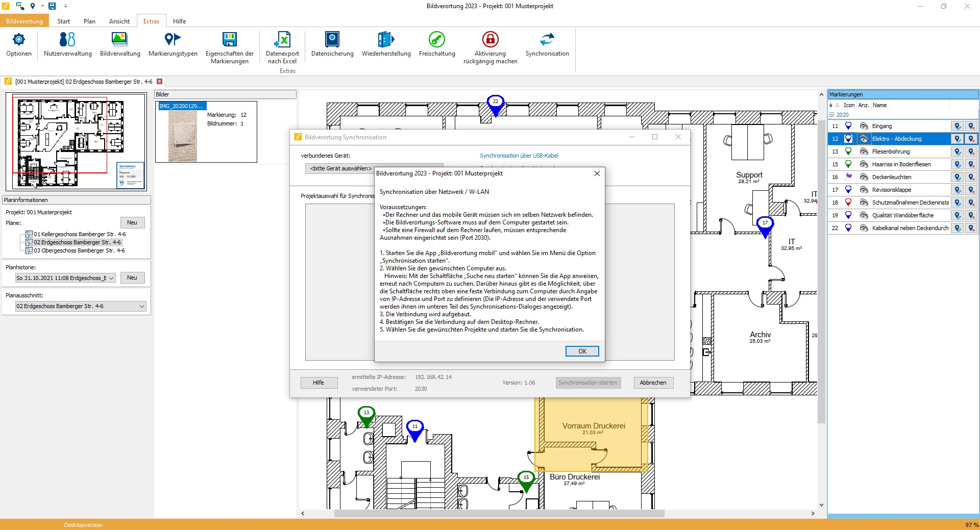Click blue marker pin 17 on the floor plan

point(765,226)
